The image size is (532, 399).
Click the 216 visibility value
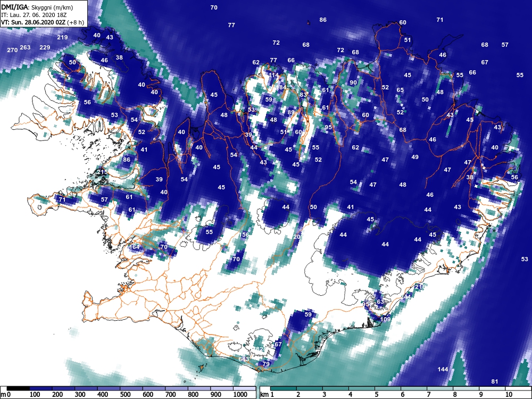click(420, 287)
